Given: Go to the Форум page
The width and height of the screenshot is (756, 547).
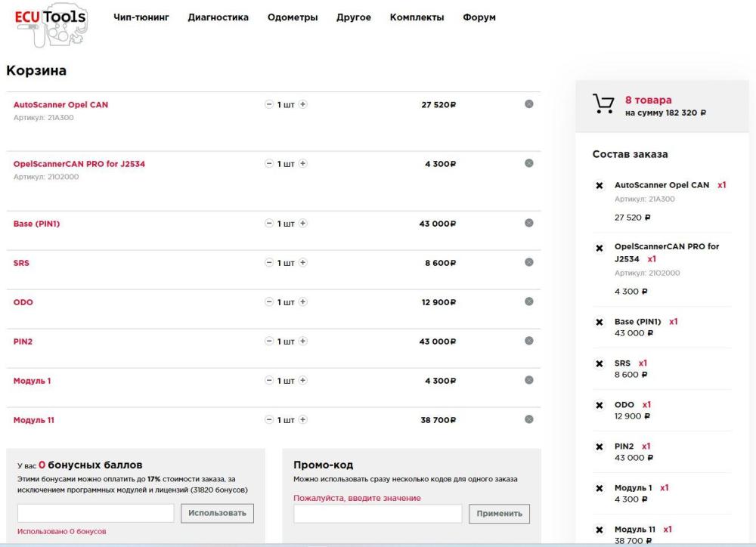Looking at the screenshot, I should [x=479, y=17].
